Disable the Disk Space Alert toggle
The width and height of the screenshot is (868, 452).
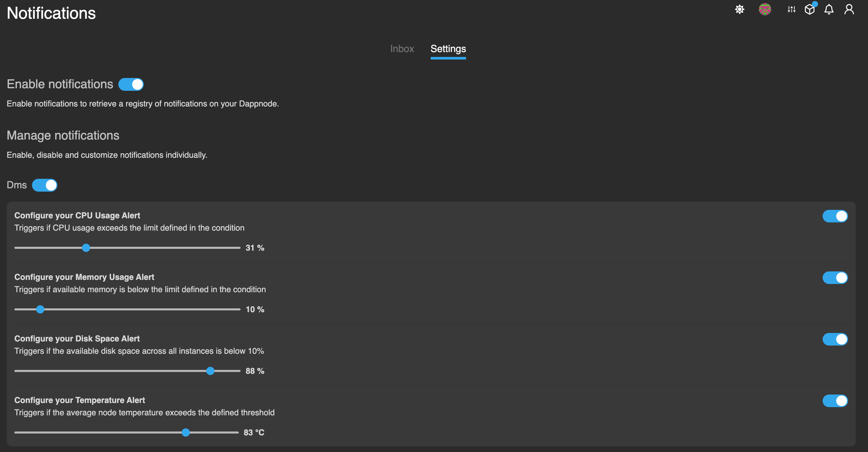pyautogui.click(x=835, y=339)
